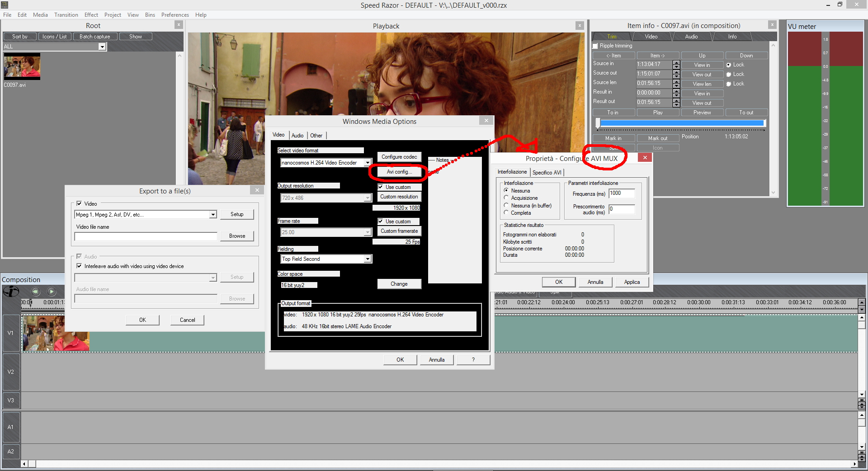Close the Export to a file(s) dialog
Screen dimensions: 868x471
coord(257,190)
